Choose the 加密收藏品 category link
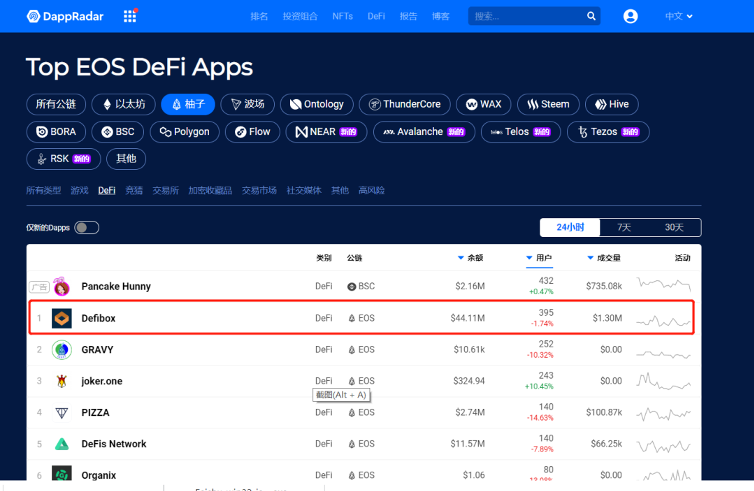 [x=210, y=190]
